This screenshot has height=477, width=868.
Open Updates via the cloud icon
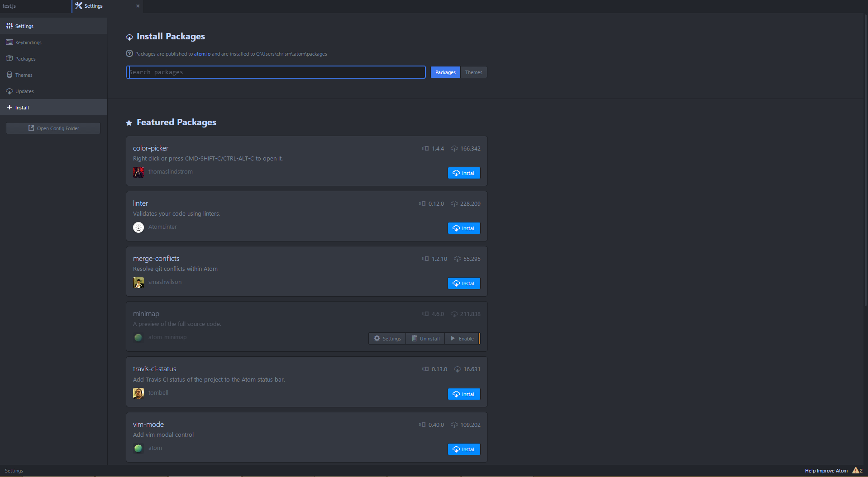tap(10, 91)
